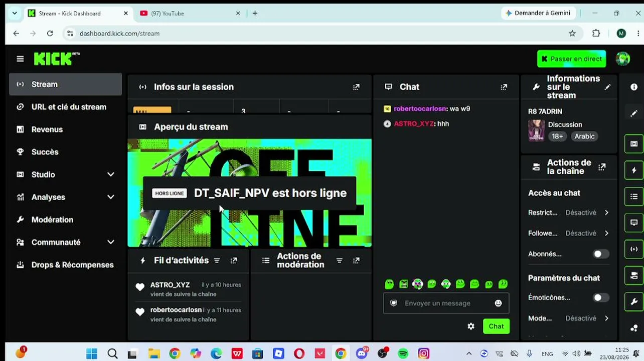Open a new browser tab

pyautogui.click(x=255, y=14)
